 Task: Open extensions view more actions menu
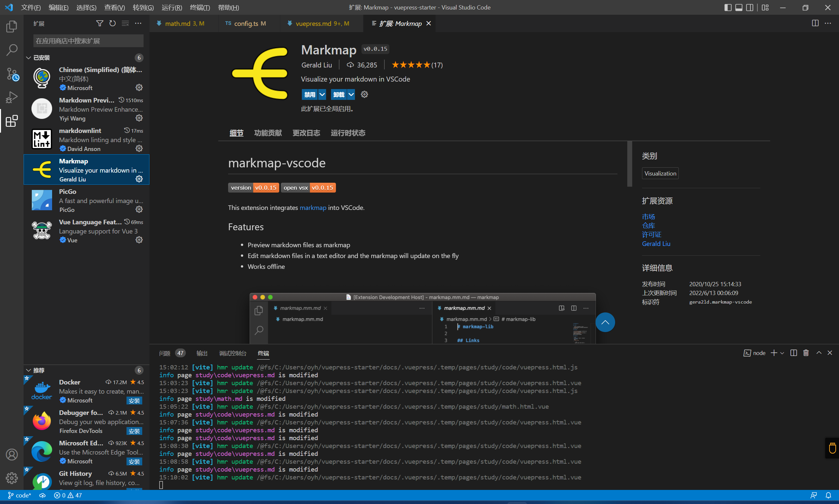138,24
